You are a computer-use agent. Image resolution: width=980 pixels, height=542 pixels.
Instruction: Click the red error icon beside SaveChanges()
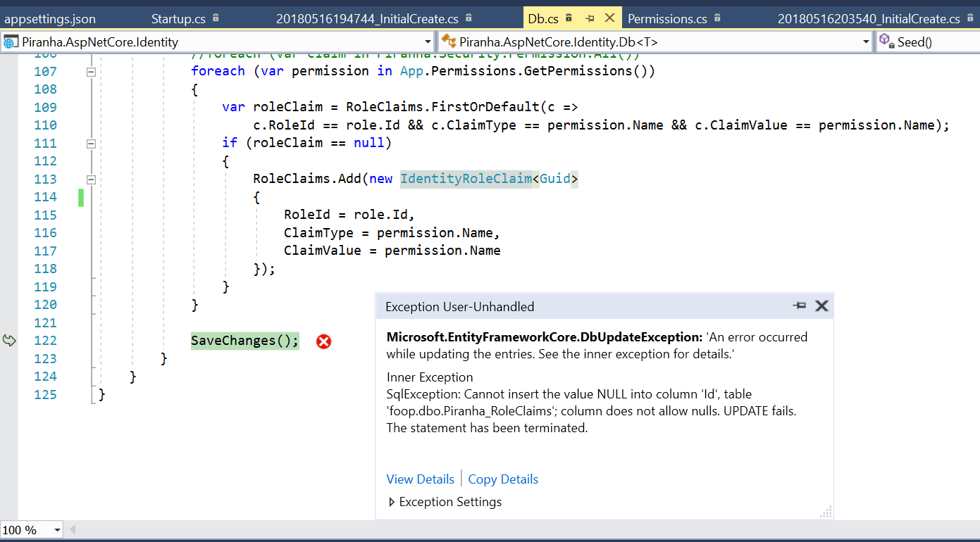tap(323, 341)
